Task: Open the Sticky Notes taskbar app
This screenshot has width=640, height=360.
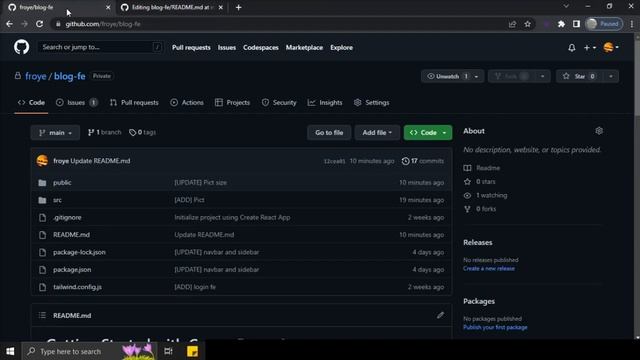Action: pos(192,351)
